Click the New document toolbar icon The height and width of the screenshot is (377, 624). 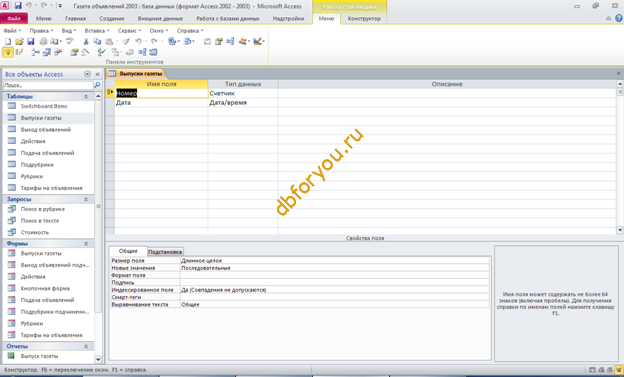tap(8, 41)
